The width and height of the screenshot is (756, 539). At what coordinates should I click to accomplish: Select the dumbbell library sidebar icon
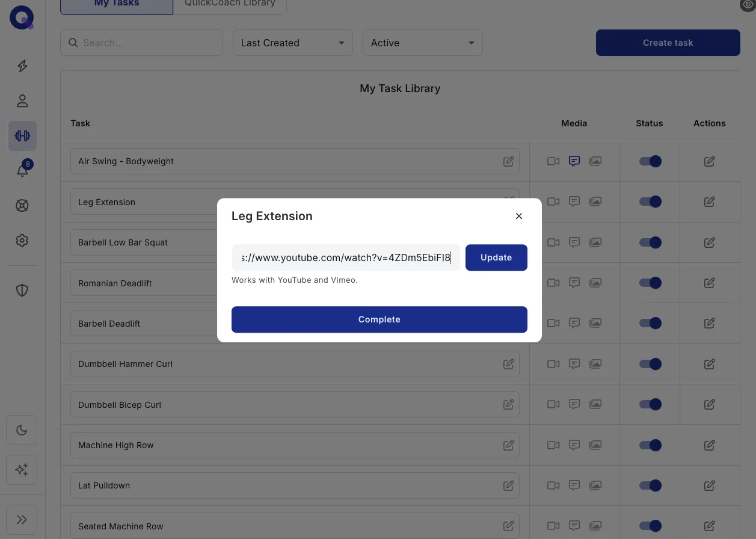[x=22, y=136]
